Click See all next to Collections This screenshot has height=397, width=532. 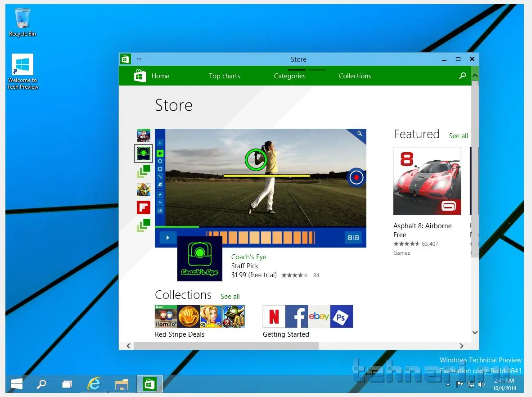(230, 297)
